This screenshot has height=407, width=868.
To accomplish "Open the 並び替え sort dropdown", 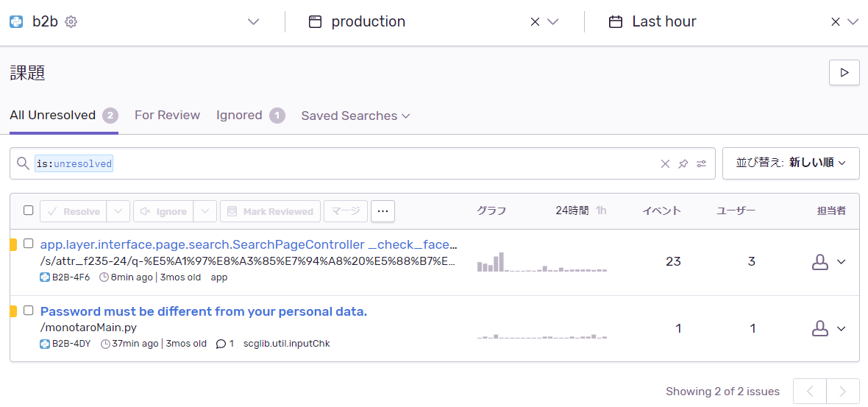I will 791,163.
